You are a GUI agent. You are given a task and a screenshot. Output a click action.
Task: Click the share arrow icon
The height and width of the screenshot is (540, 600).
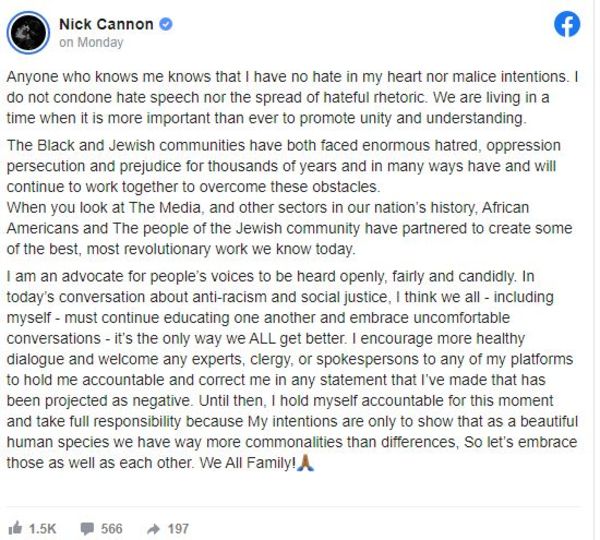tap(153, 529)
